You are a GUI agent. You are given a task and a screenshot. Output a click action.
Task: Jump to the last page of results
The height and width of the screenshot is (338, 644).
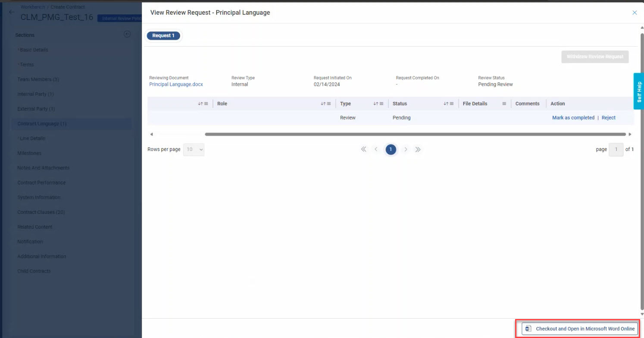click(x=418, y=149)
